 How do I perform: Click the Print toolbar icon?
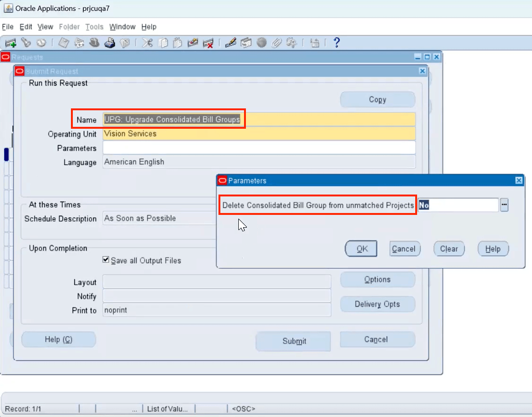[110, 43]
